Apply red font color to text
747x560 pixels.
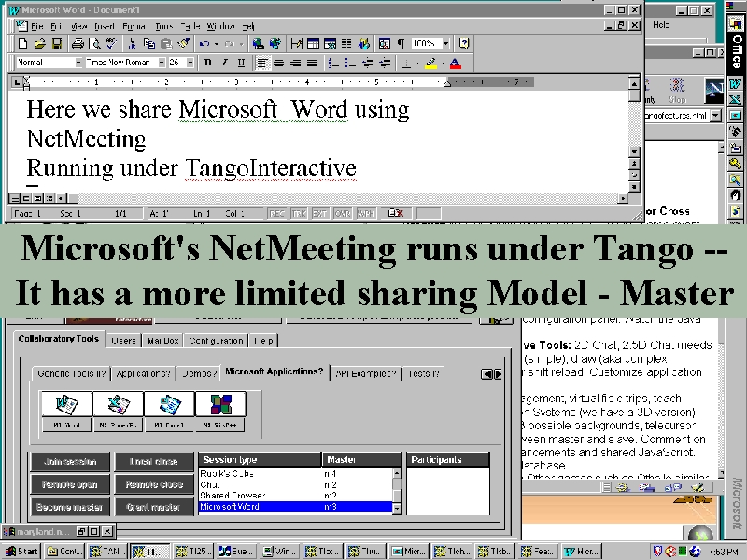point(456,63)
